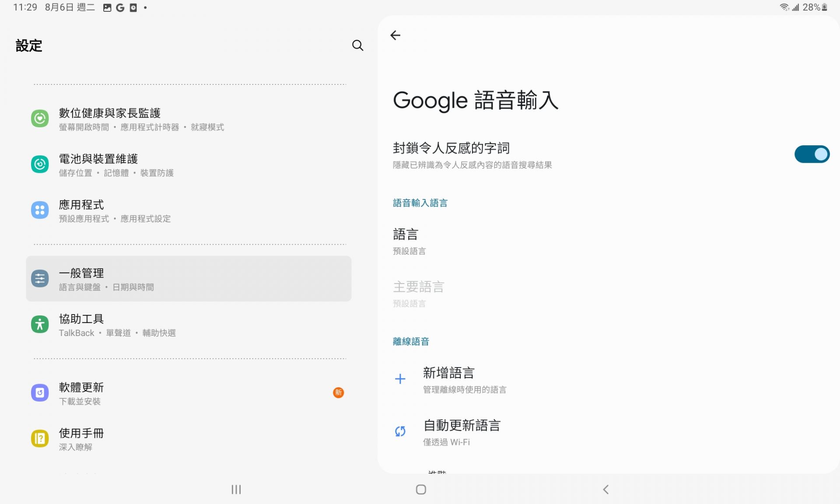Tap the 應用程式 four-dot icon

click(x=40, y=210)
